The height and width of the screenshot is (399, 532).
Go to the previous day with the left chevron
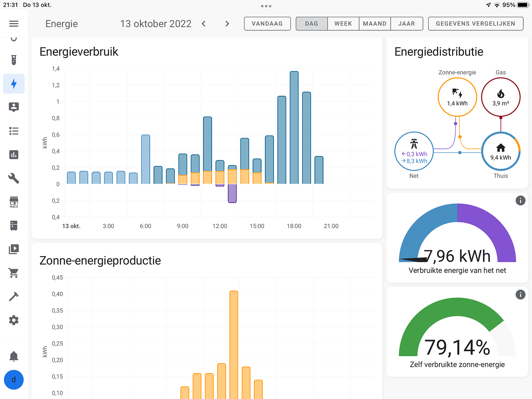point(204,24)
